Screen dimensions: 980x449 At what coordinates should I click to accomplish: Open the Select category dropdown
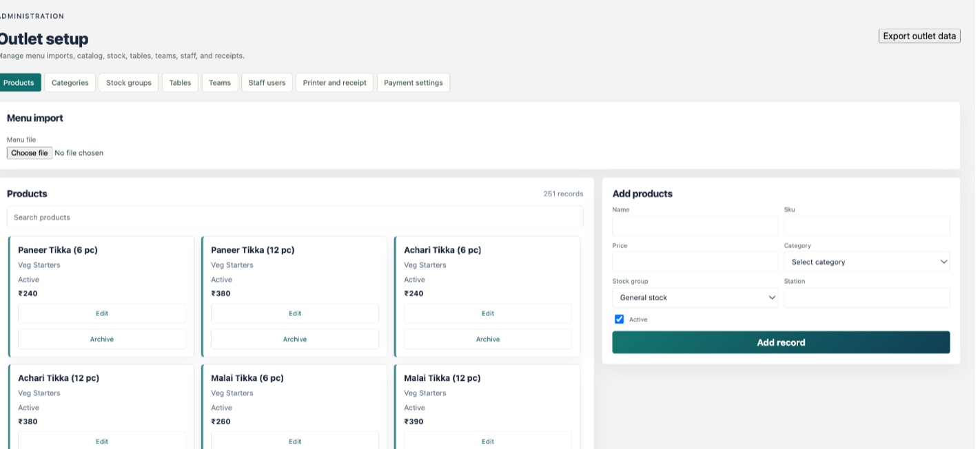[x=867, y=262]
